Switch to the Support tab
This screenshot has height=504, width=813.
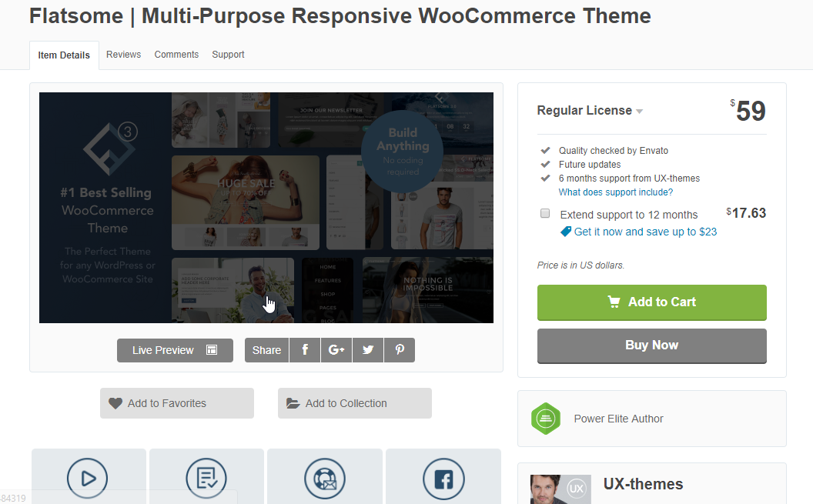228,55
